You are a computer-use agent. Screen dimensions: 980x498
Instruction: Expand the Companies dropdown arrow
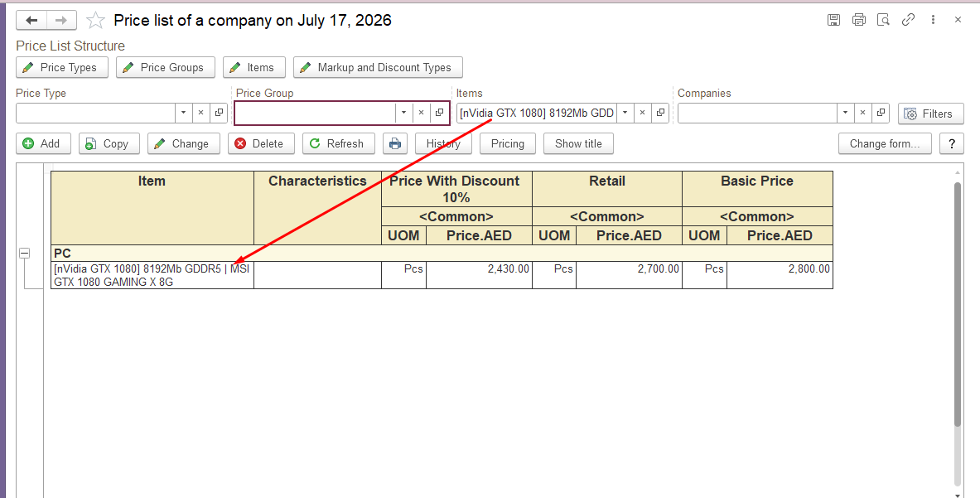845,113
